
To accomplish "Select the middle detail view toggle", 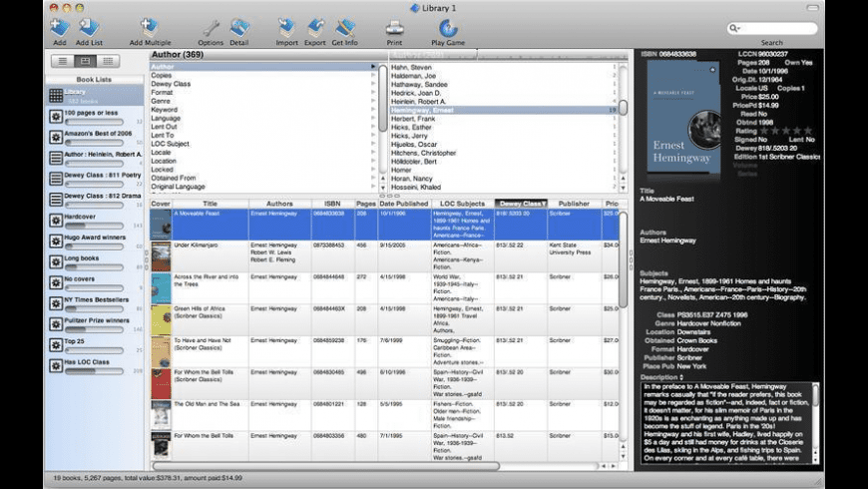I will point(86,61).
